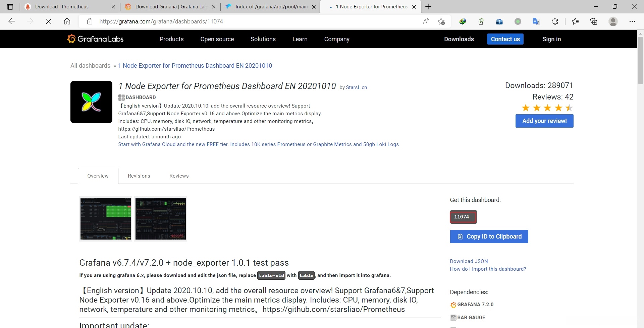View site information lock icon

point(90,21)
